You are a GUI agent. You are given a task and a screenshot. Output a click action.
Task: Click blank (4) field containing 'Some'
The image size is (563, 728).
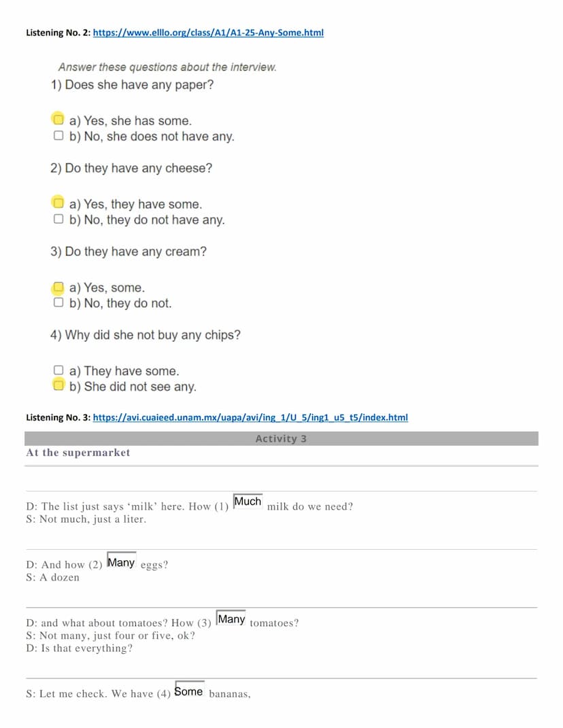coord(189,691)
